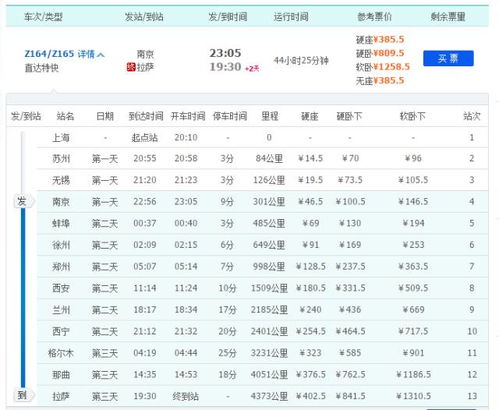Viewport: 499px width, 410px height.
Task: Click the 软卧下 column header
Action: 413,116
